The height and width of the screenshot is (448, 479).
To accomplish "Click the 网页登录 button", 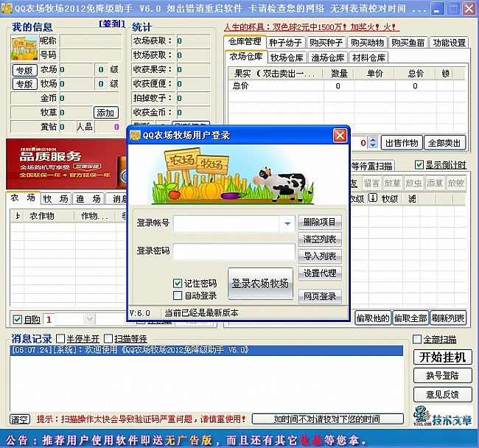I will pos(320,296).
